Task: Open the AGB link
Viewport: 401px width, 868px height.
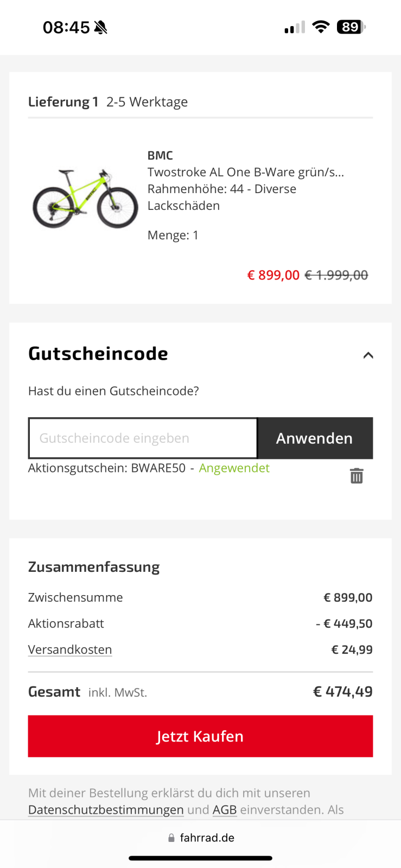Action: (225, 810)
